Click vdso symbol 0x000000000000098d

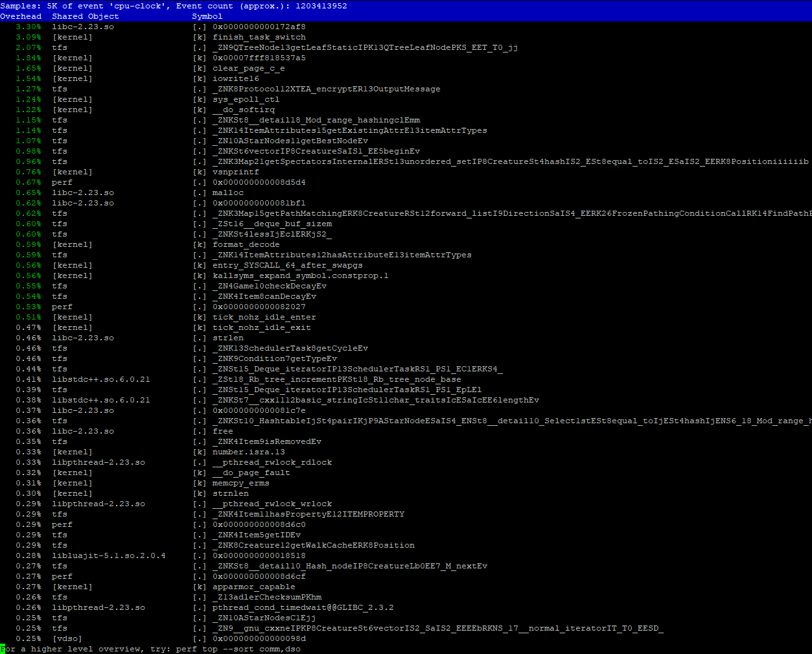point(259,638)
